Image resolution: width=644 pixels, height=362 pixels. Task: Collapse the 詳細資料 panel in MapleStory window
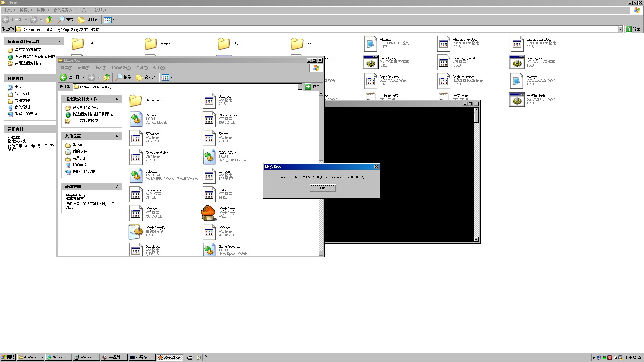(117, 187)
